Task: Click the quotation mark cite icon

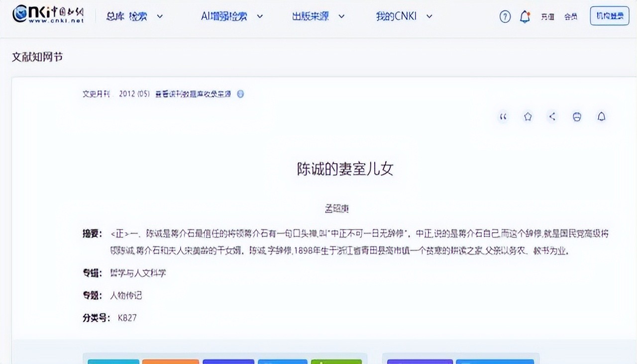Action: click(x=503, y=117)
